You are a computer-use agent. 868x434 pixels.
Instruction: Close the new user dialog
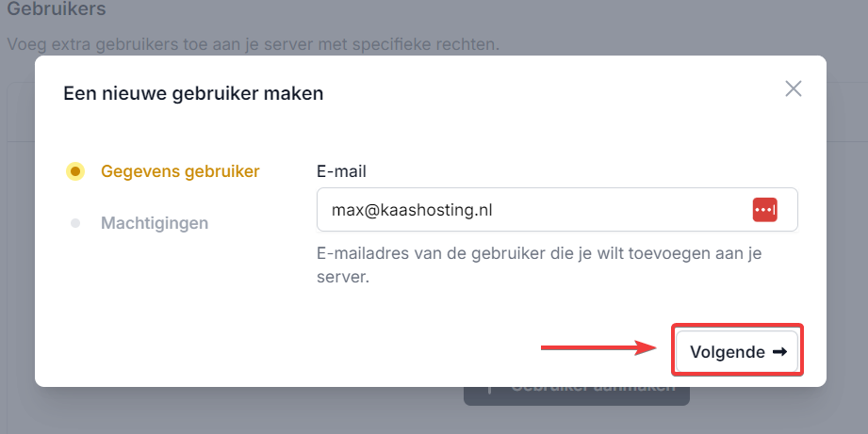point(794,89)
